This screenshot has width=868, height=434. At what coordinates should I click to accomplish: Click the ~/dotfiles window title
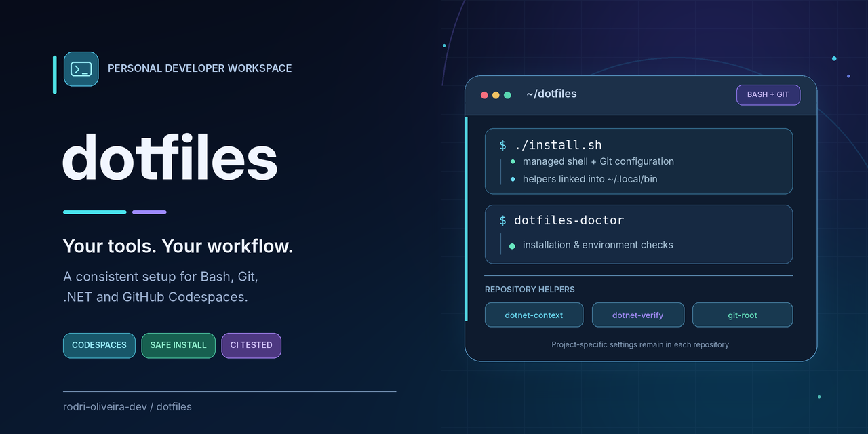(551, 94)
